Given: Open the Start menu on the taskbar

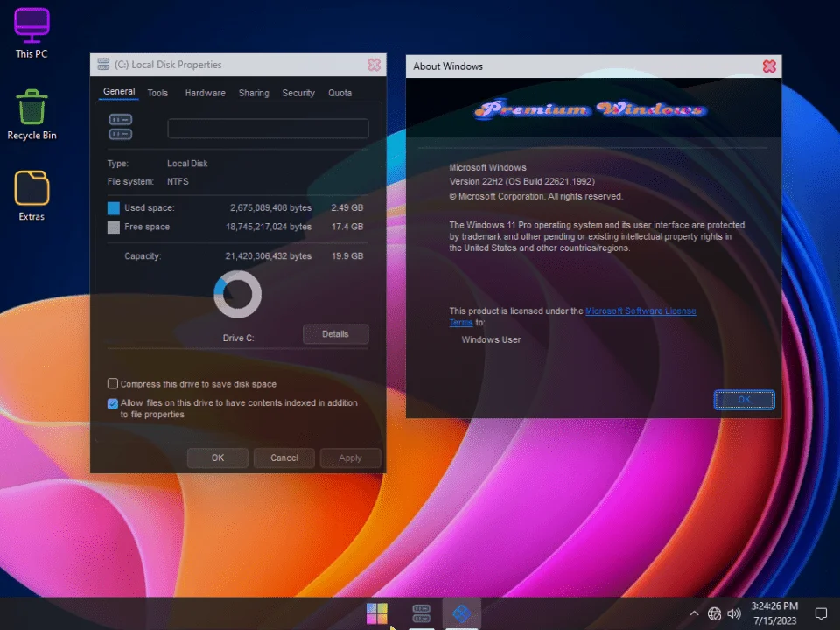Looking at the screenshot, I should [376, 613].
